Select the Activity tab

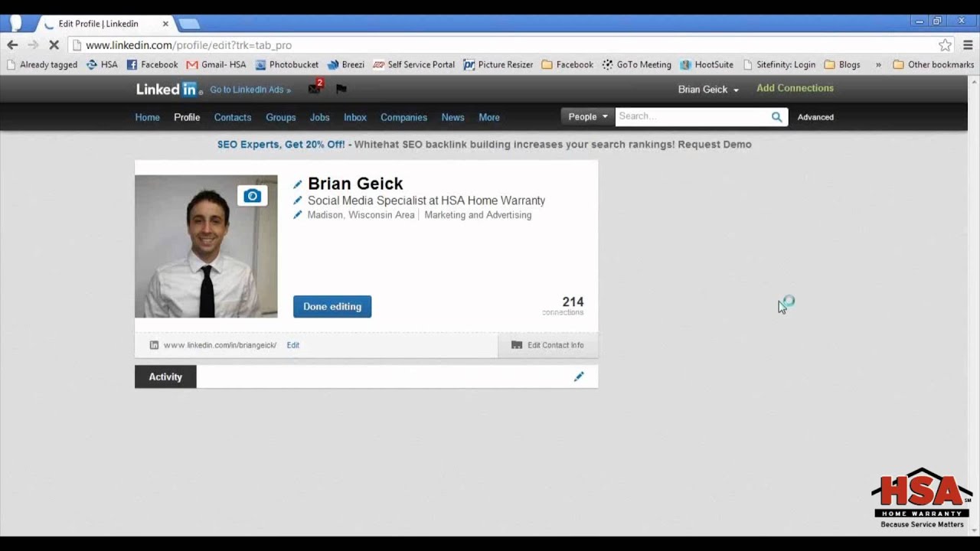click(165, 377)
